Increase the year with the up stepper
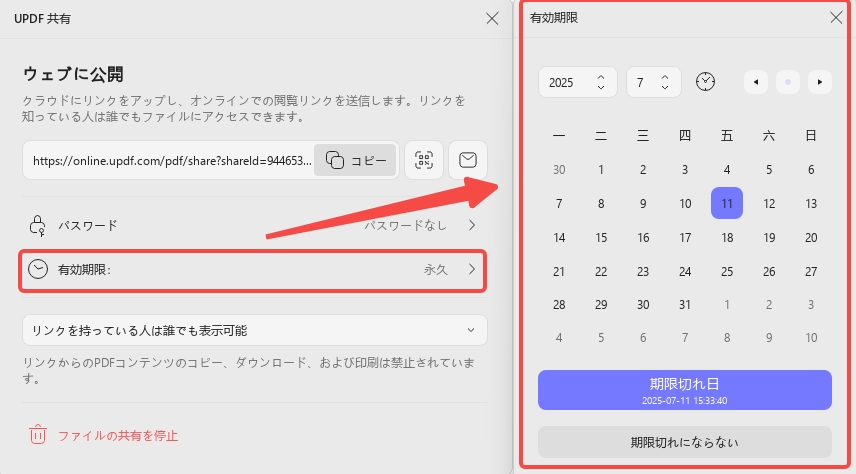 click(601, 78)
